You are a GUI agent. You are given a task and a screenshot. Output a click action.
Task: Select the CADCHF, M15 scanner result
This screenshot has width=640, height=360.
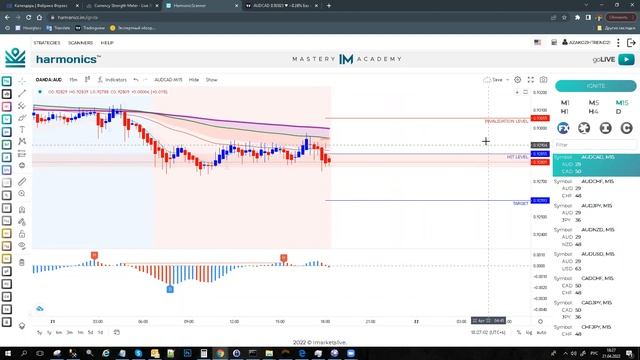pos(596,285)
